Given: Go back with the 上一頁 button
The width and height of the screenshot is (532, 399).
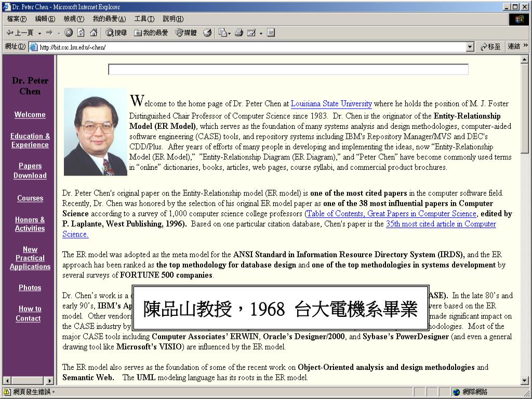Looking at the screenshot, I should click(20, 33).
